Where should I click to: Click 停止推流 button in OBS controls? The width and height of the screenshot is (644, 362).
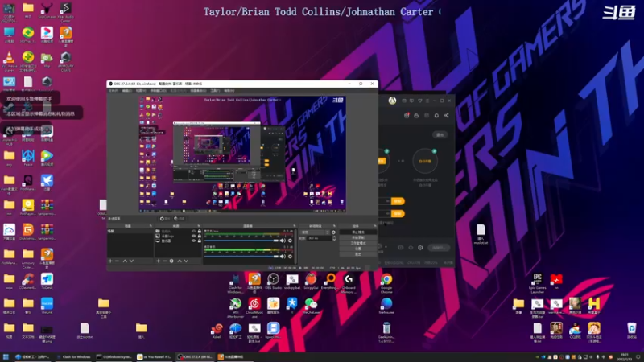(x=358, y=232)
